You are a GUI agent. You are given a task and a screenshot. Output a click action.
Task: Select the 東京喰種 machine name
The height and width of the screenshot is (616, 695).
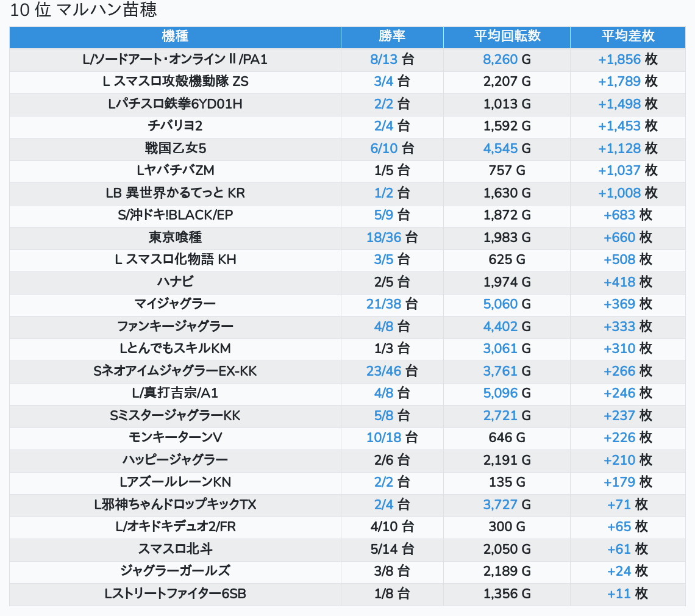(x=175, y=237)
